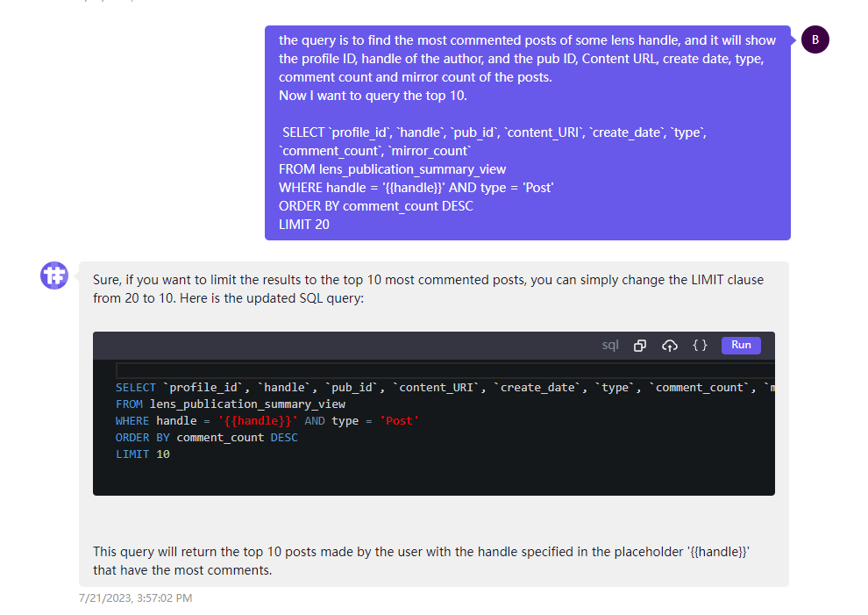Click the assistant's closing explanation paragraph
Screen dimensions: 868x615
coord(421,561)
